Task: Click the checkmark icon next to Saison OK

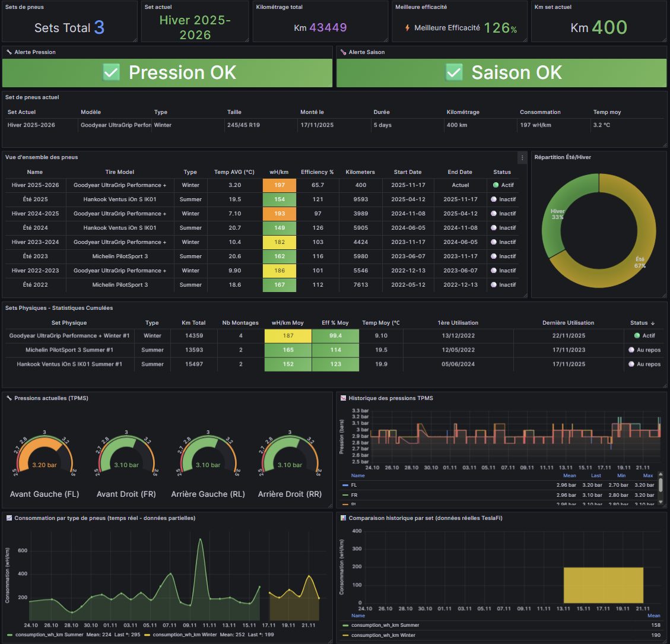Action: (x=454, y=72)
